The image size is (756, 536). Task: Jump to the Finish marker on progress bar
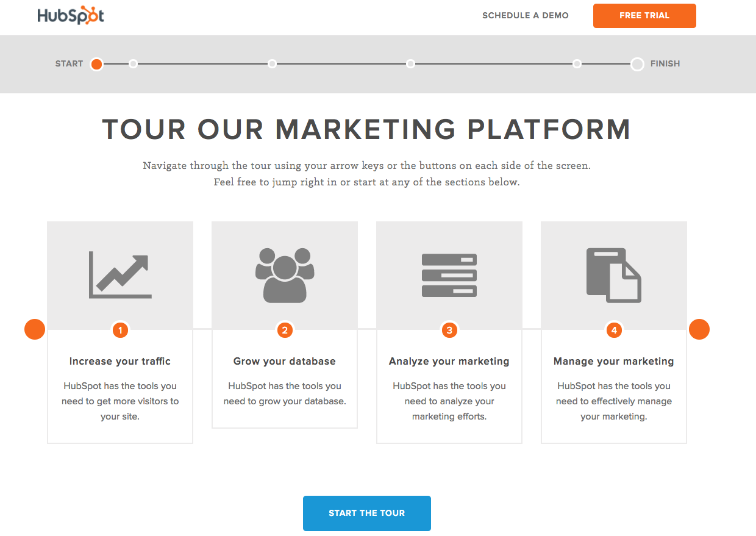point(637,64)
